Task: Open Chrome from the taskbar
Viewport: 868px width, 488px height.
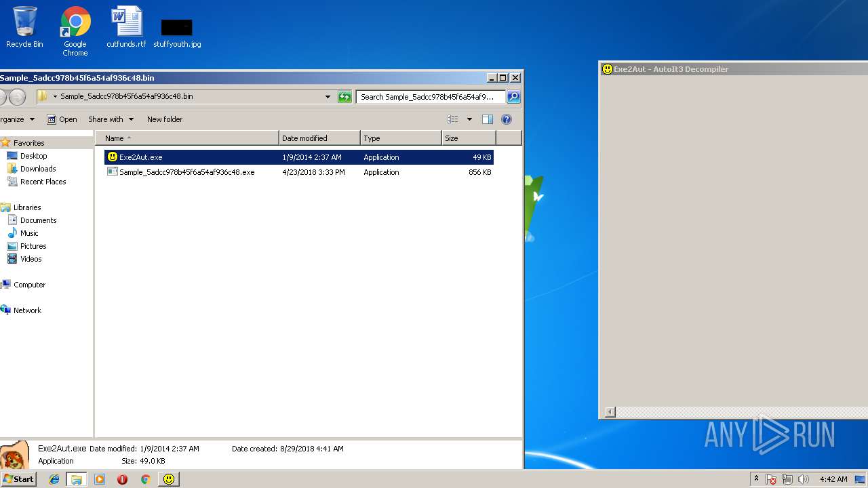Action: coord(145,479)
